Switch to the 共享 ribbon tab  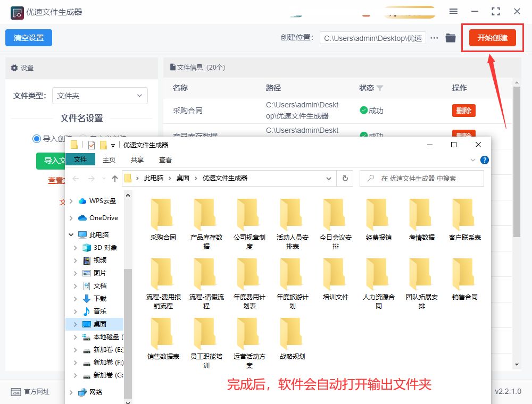pos(137,159)
